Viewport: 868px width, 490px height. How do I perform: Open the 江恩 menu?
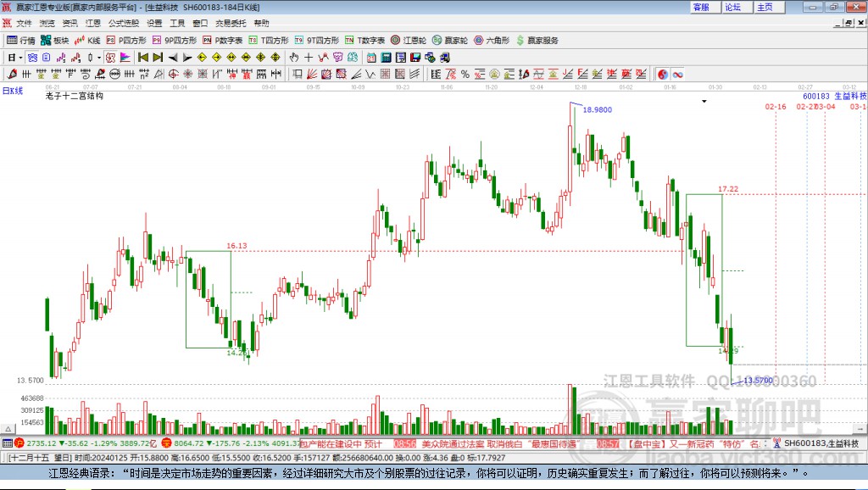click(93, 23)
